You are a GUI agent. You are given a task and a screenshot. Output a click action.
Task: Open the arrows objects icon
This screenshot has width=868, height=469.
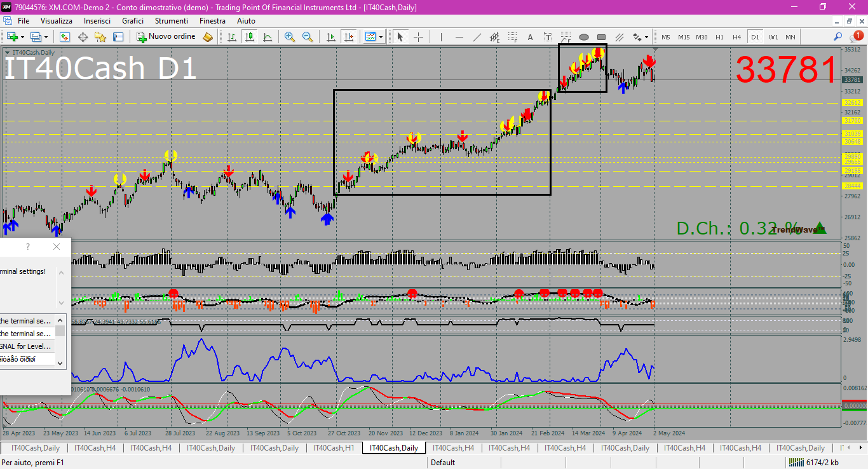(x=637, y=37)
